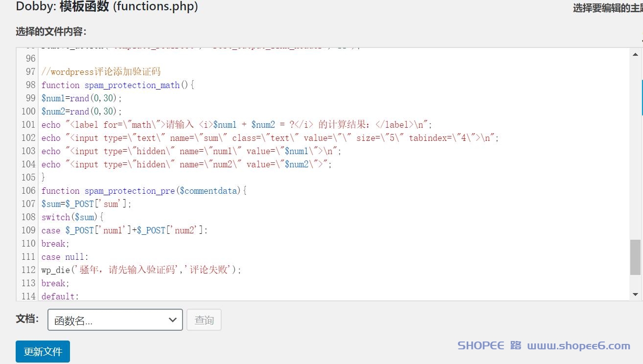Click function spam_protection_pre($commentdata){ line
Viewport: 643px width, 364px height.
[x=144, y=190]
